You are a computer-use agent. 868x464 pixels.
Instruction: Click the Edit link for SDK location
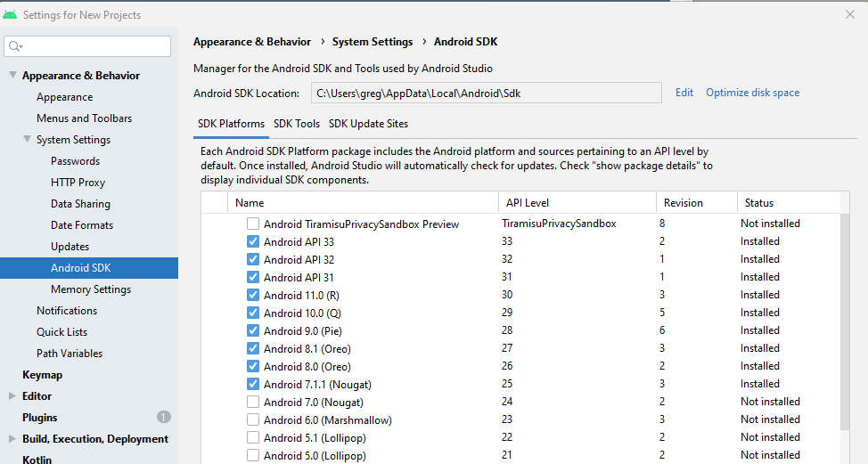684,93
